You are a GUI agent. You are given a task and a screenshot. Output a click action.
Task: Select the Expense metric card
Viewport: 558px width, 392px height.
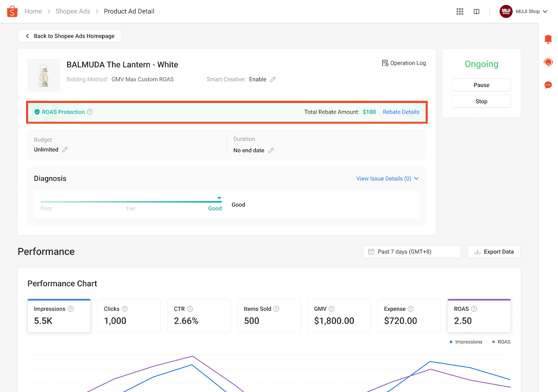click(x=409, y=316)
